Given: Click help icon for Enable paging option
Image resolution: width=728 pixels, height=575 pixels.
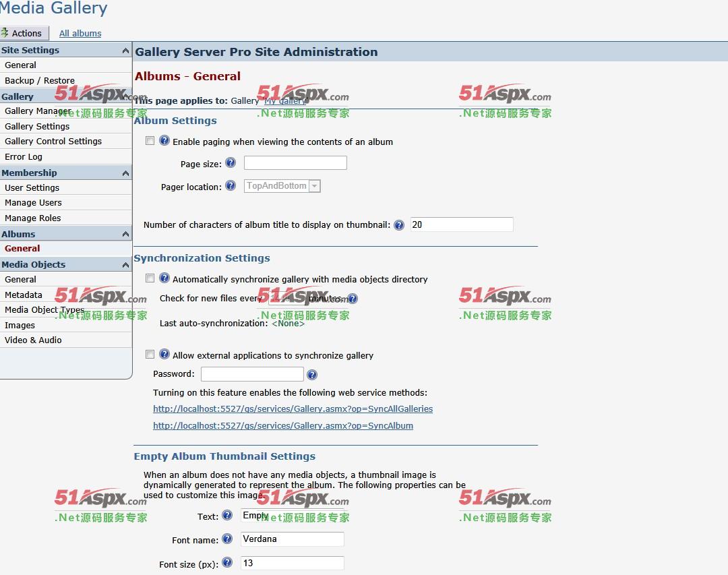Looking at the screenshot, I should point(164,140).
